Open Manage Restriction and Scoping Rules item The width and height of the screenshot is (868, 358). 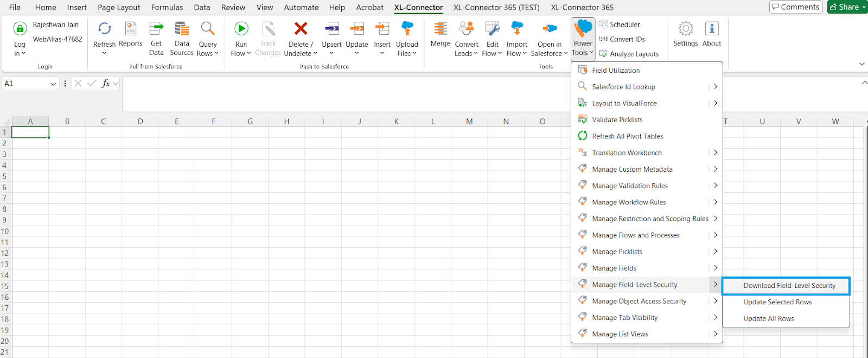pyautogui.click(x=647, y=219)
